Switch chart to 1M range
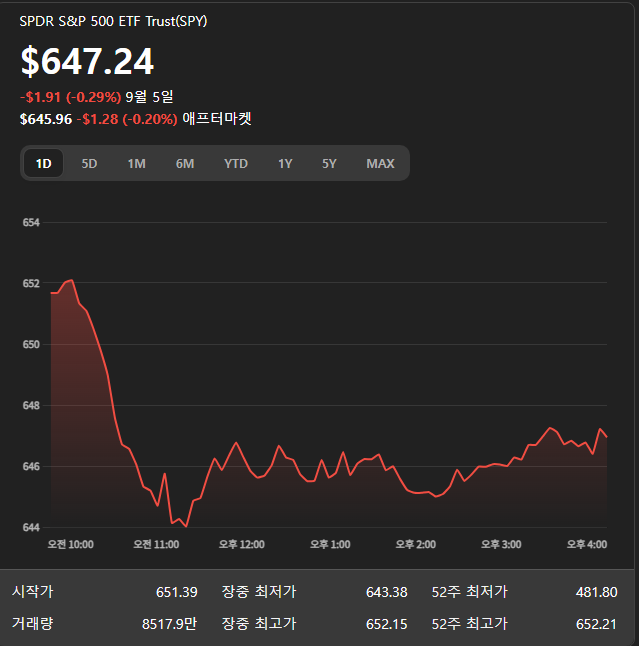Viewport: 639px width, 646px height. pos(136,164)
